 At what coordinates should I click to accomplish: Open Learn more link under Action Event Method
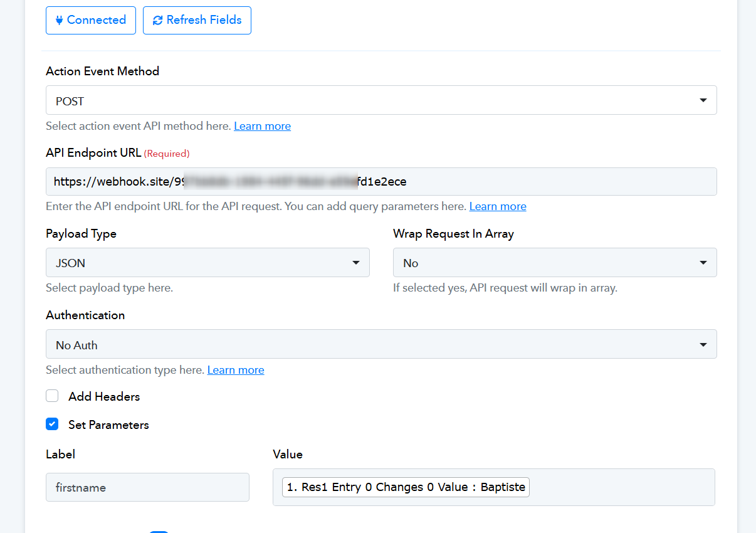262,126
